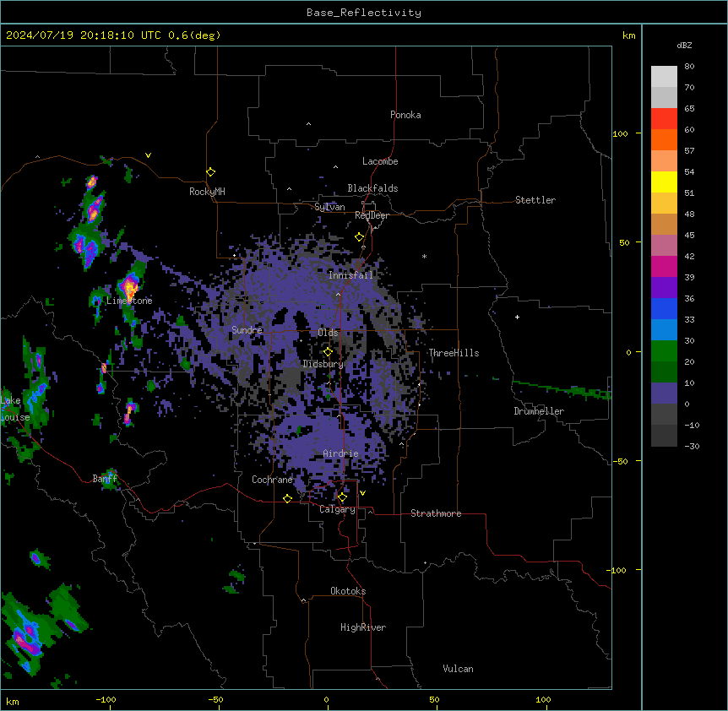The image size is (728, 711).
Task: Click the Innisfail town label
Action: [350, 275]
